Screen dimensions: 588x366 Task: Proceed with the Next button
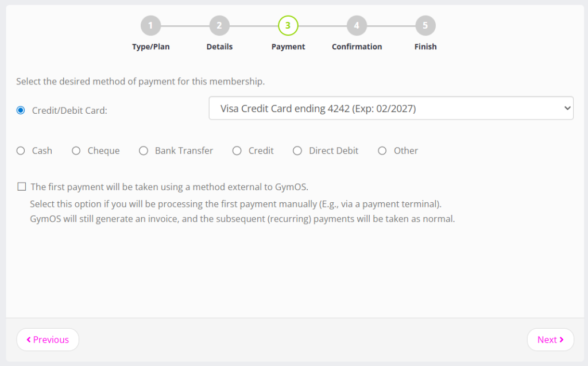[x=550, y=340]
